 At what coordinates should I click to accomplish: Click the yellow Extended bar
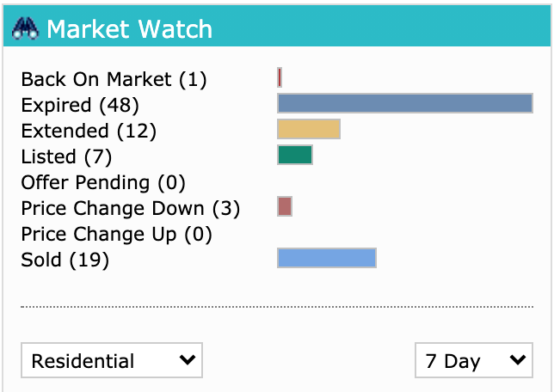(309, 129)
